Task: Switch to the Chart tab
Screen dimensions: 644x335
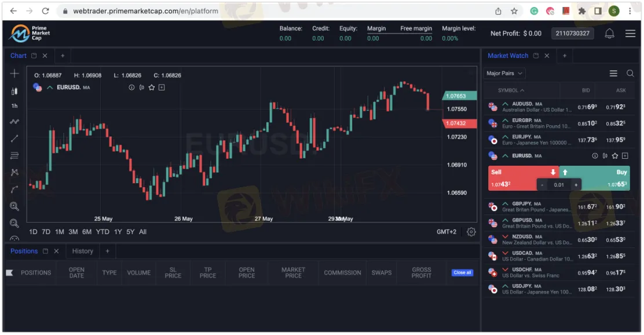Action: click(19, 56)
